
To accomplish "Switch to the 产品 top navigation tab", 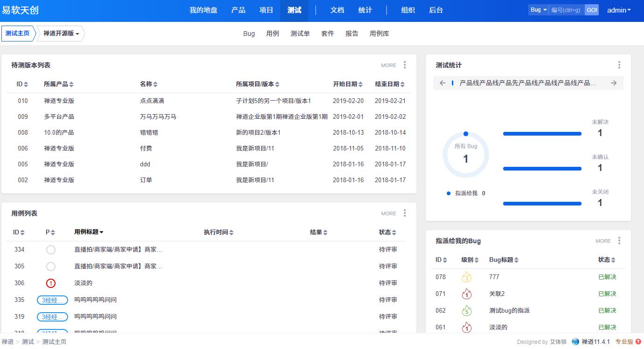I will point(238,10).
